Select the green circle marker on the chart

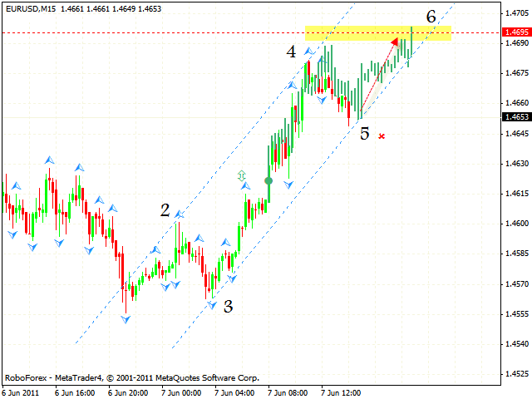coord(268,180)
